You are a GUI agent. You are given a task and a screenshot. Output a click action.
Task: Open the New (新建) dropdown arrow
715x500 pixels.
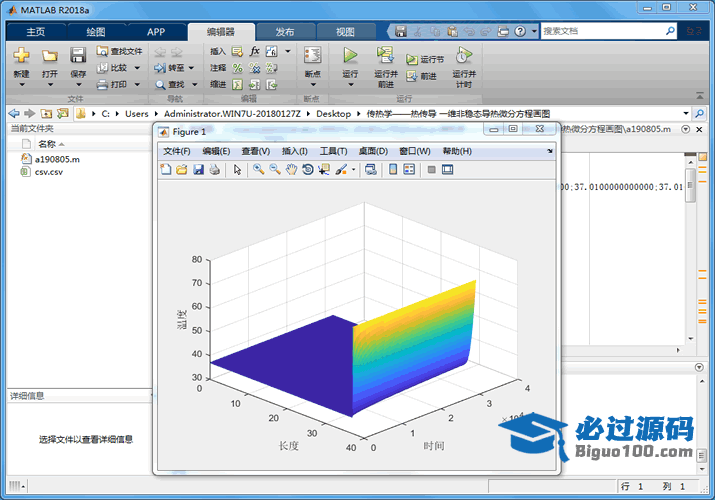point(21,84)
